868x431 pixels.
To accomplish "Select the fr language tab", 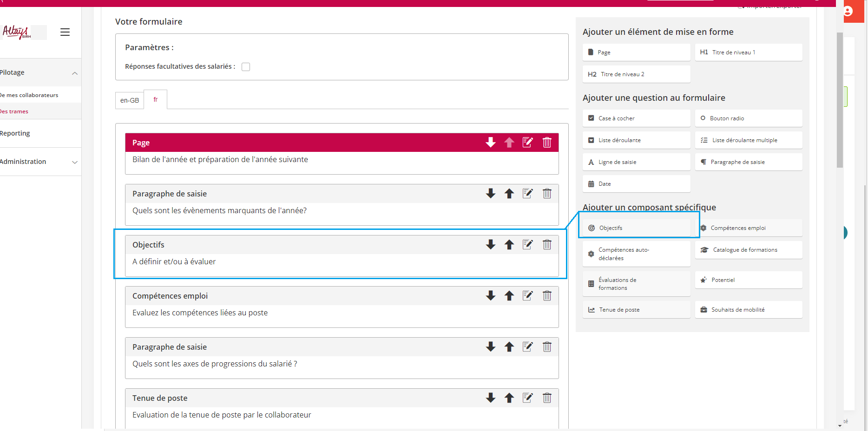I will (156, 100).
